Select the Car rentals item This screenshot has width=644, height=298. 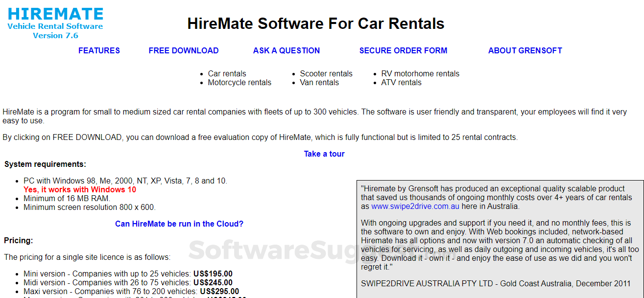point(227,73)
